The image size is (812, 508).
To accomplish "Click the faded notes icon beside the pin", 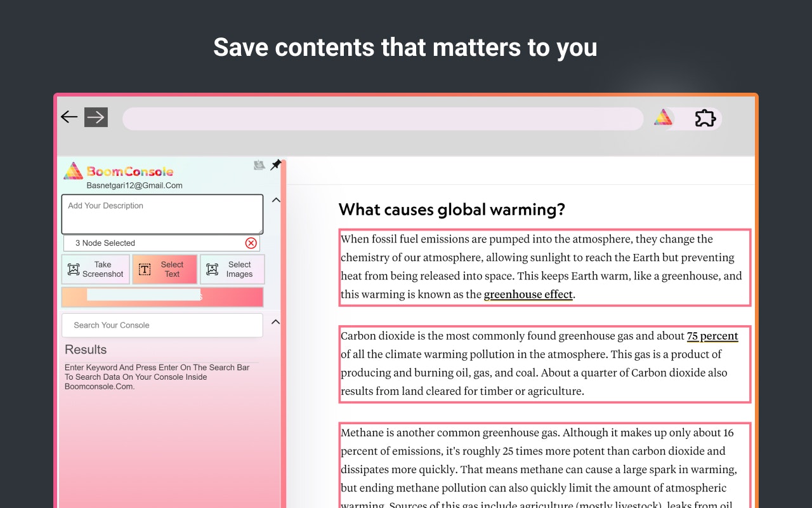I will pyautogui.click(x=259, y=165).
